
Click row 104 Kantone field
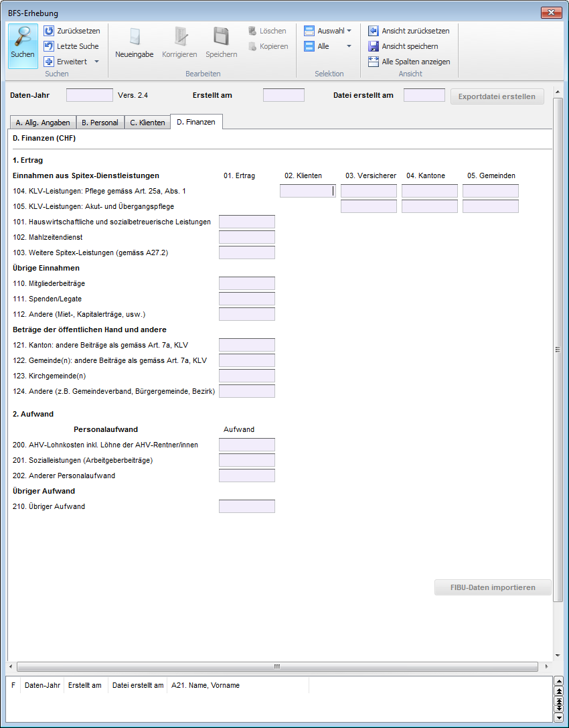coord(429,191)
